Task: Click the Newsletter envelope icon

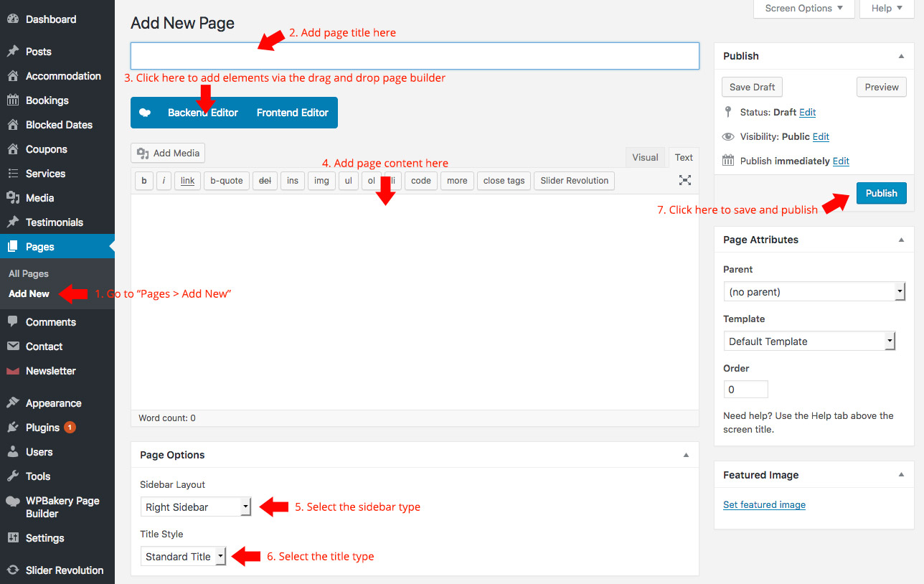Action: (12, 371)
